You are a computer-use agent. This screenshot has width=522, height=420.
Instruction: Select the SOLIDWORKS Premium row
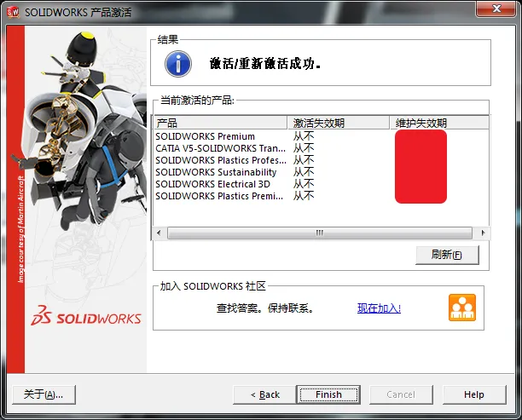click(322, 136)
